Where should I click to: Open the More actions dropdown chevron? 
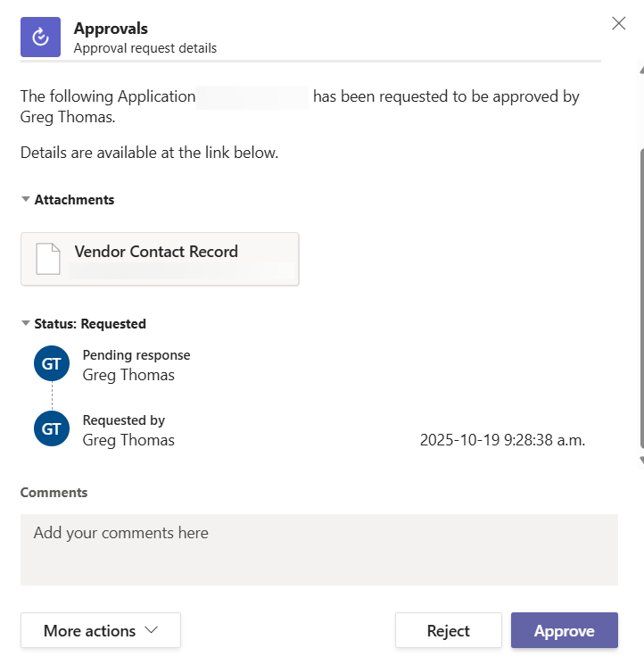point(152,630)
